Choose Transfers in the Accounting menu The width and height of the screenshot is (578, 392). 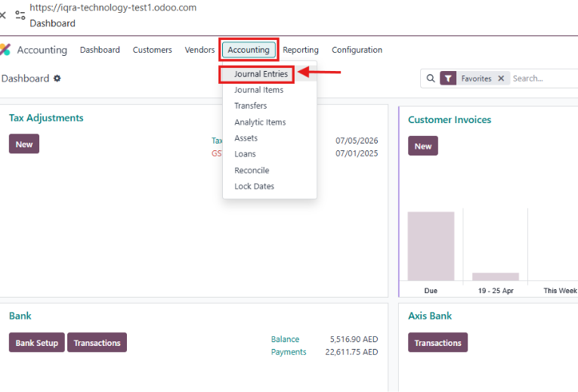pos(251,106)
